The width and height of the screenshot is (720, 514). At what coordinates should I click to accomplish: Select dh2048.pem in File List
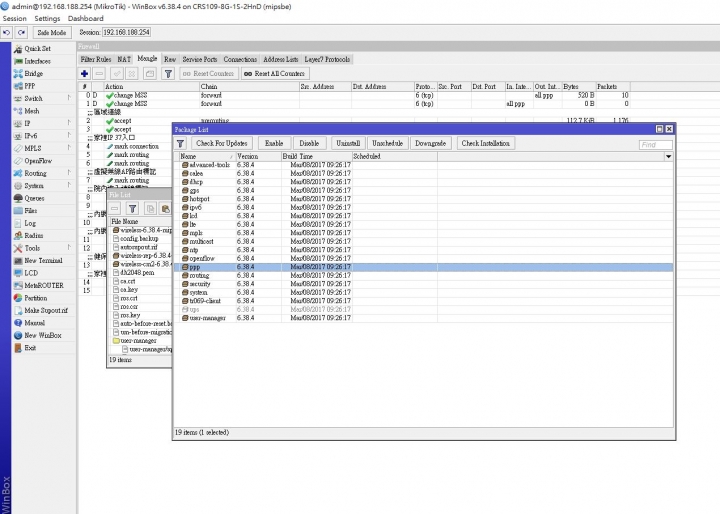[137, 272]
